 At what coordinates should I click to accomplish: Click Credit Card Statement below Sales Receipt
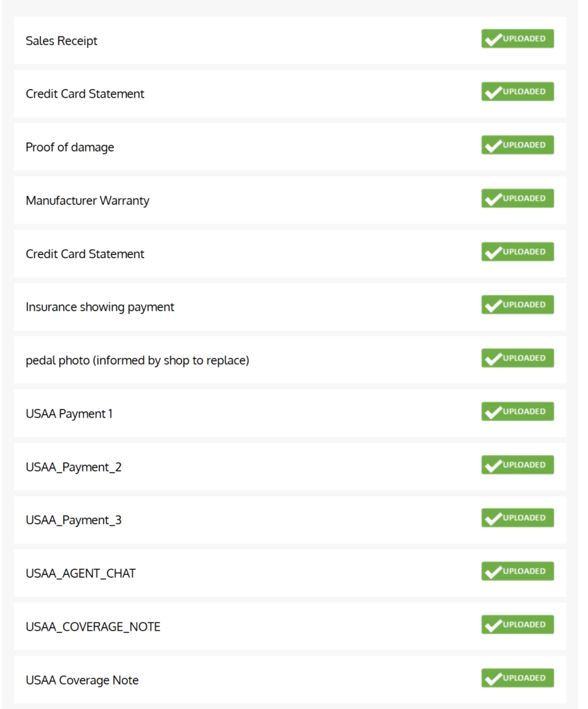(x=85, y=94)
